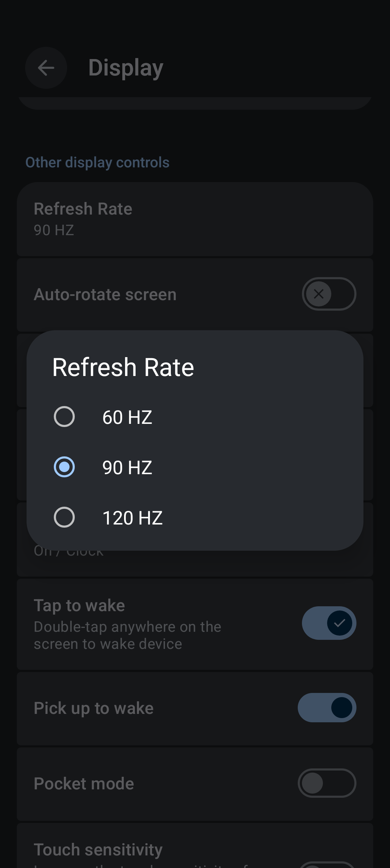Click the 120 HZ option label
390x868 pixels.
point(132,518)
